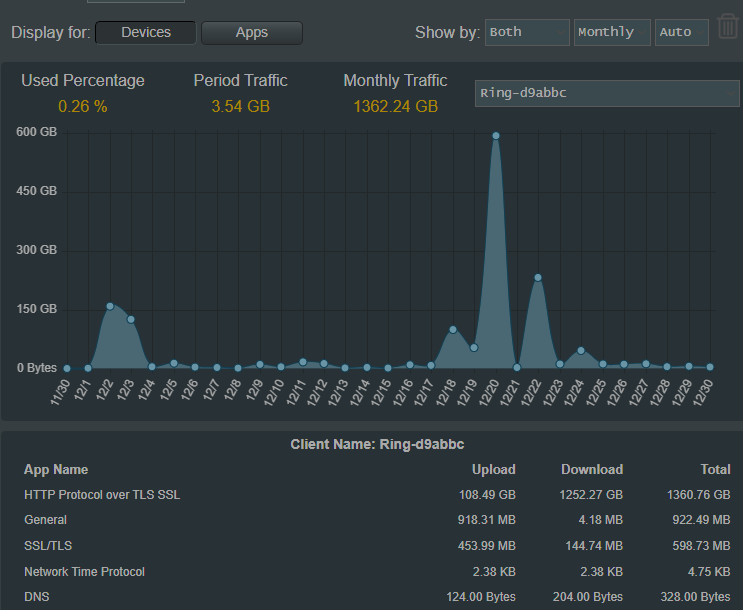Screen dimensions: 743x610
Task: Click the 12/22 data point on chart
Action: click(x=538, y=278)
